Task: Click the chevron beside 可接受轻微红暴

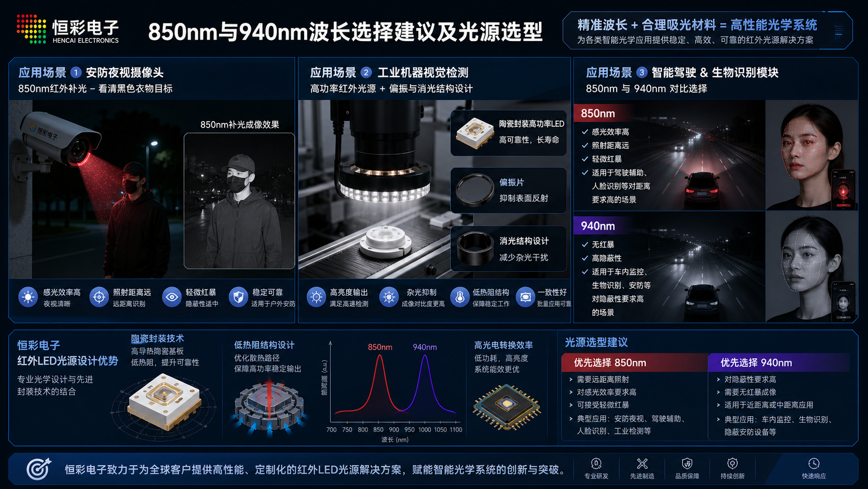Action: (x=571, y=405)
